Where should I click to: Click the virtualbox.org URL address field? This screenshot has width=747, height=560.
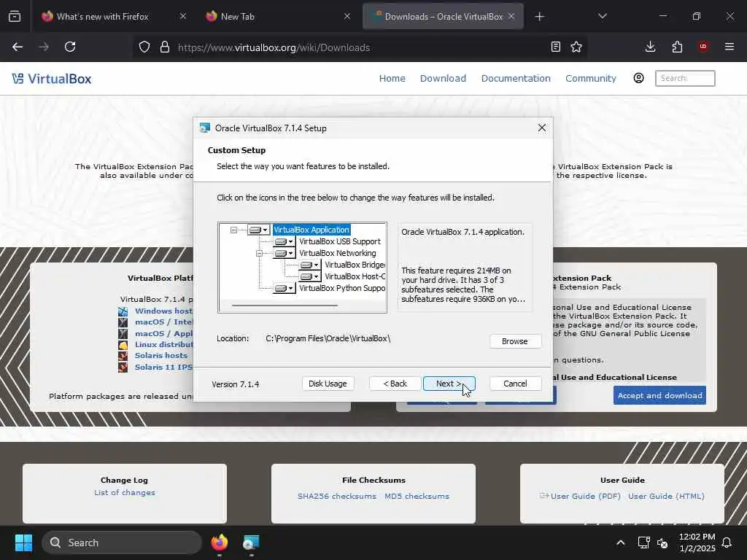pyautogui.click(x=274, y=47)
